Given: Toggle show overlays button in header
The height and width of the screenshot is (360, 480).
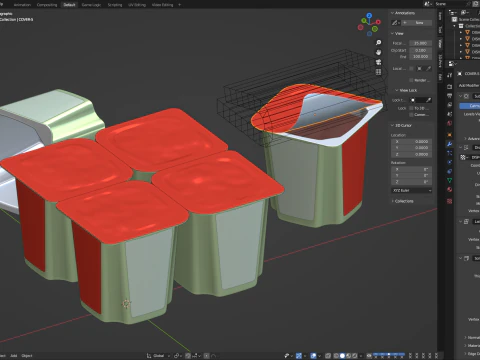Looking at the screenshot, I should coord(313,356).
